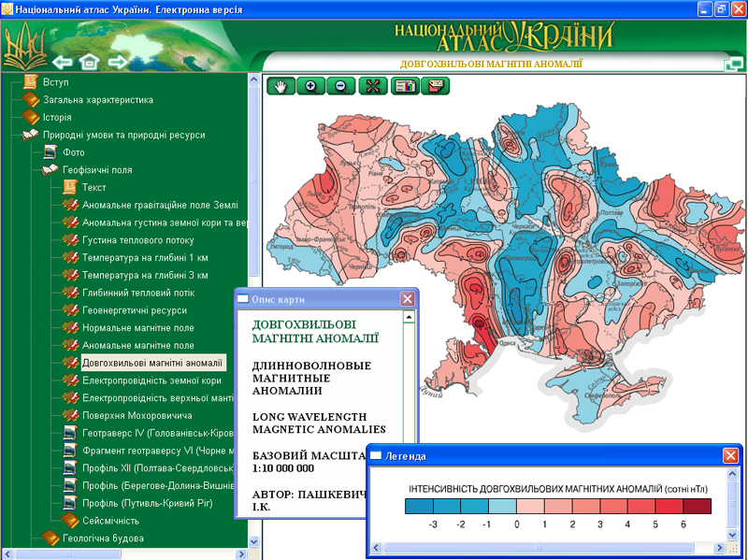Fit the map to full extent

(372, 86)
